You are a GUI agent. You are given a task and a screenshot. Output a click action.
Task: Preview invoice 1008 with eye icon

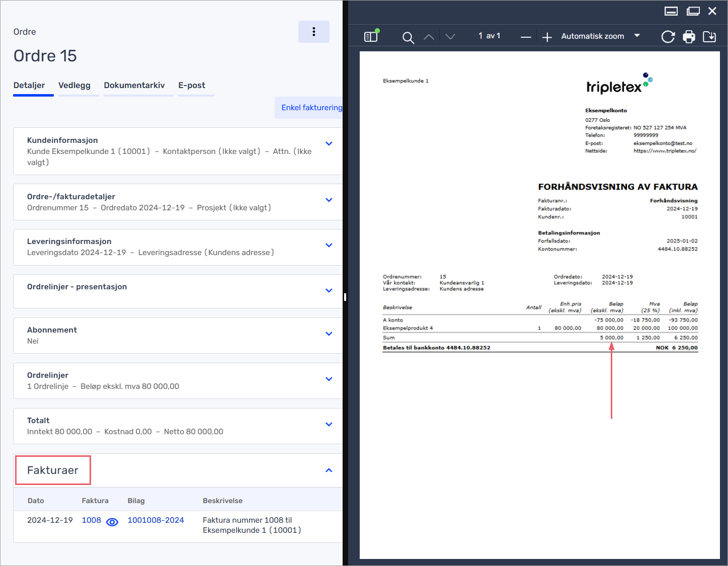tap(112, 522)
